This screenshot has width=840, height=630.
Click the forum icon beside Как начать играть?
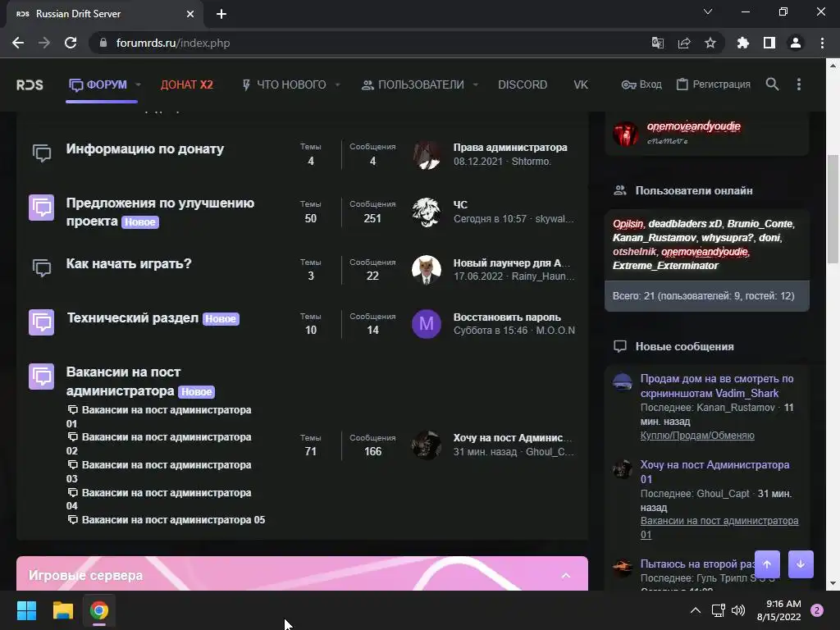[41, 267]
